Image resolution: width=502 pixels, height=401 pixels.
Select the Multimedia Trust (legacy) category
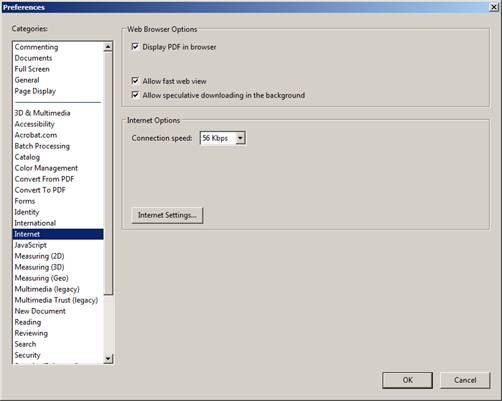click(56, 300)
